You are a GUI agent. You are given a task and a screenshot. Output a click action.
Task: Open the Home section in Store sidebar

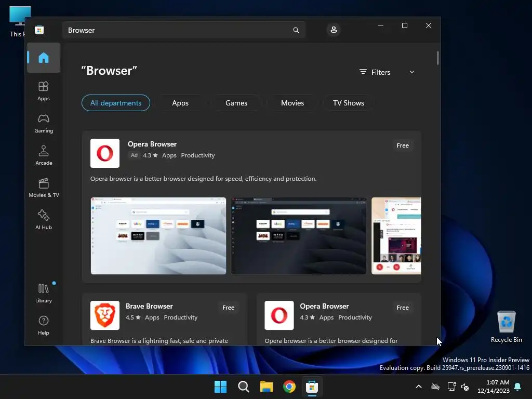click(44, 58)
